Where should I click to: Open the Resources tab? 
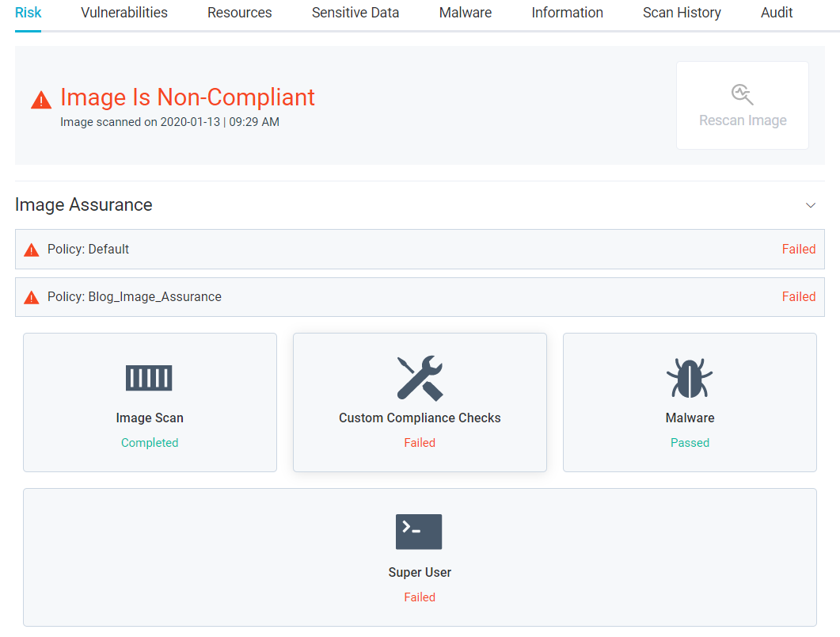click(239, 13)
